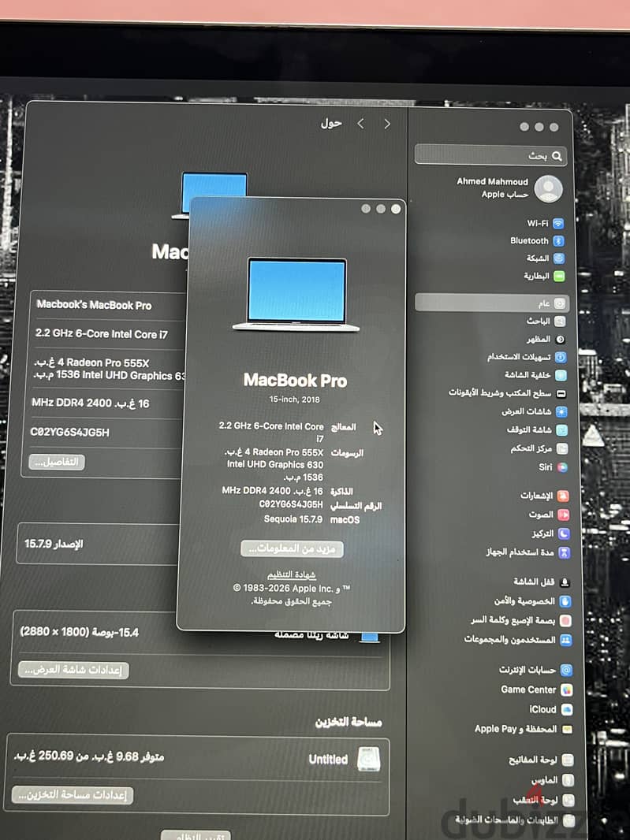Image resolution: width=630 pixels, height=840 pixels.
Task: Open the Siri icon in sidebar
Action: 562,467
